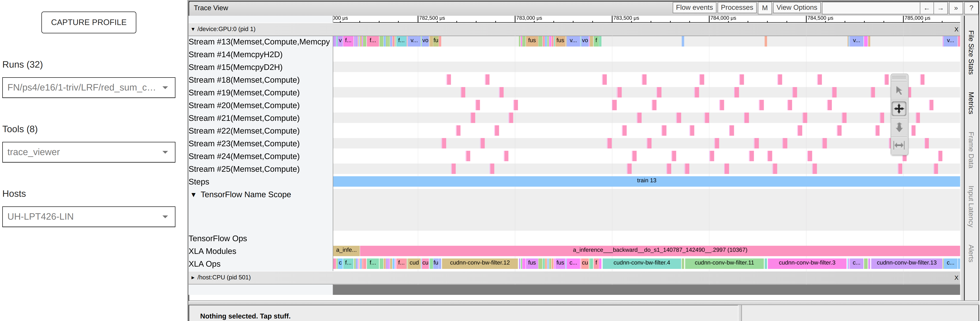The image size is (980, 321).
Task: Click the Steps track label
Action: tap(199, 182)
